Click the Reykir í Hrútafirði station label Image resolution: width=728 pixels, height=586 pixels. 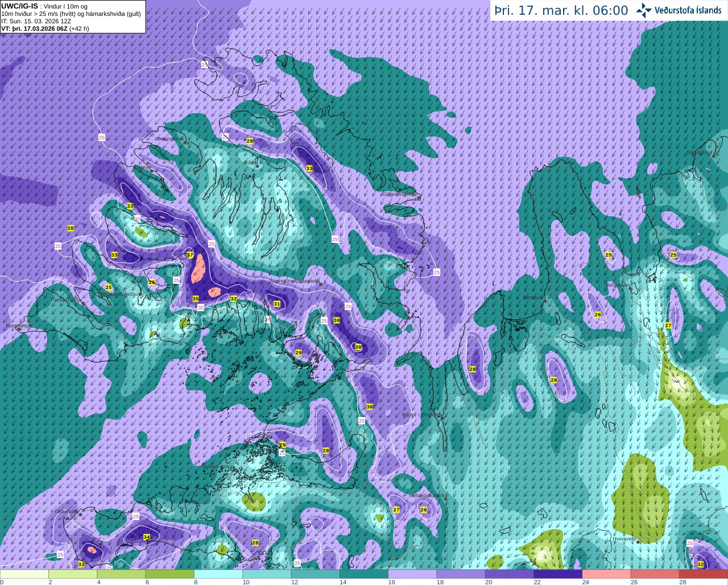pos(422,415)
